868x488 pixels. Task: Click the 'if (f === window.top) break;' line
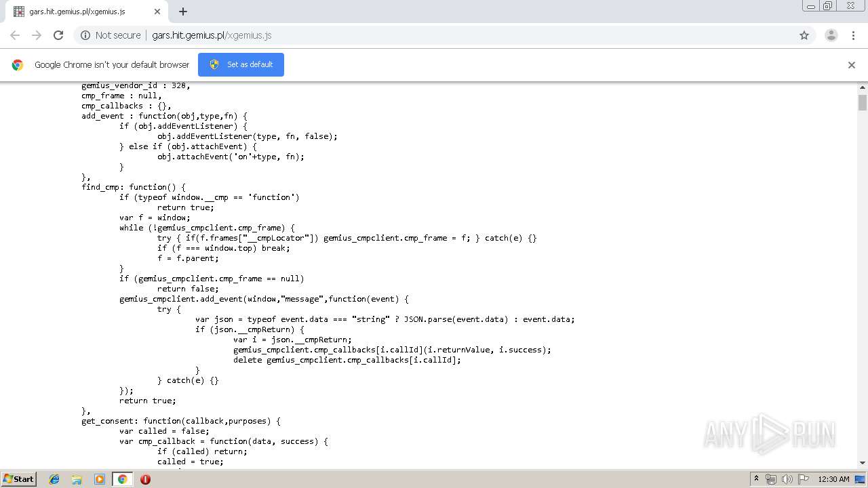(x=224, y=248)
